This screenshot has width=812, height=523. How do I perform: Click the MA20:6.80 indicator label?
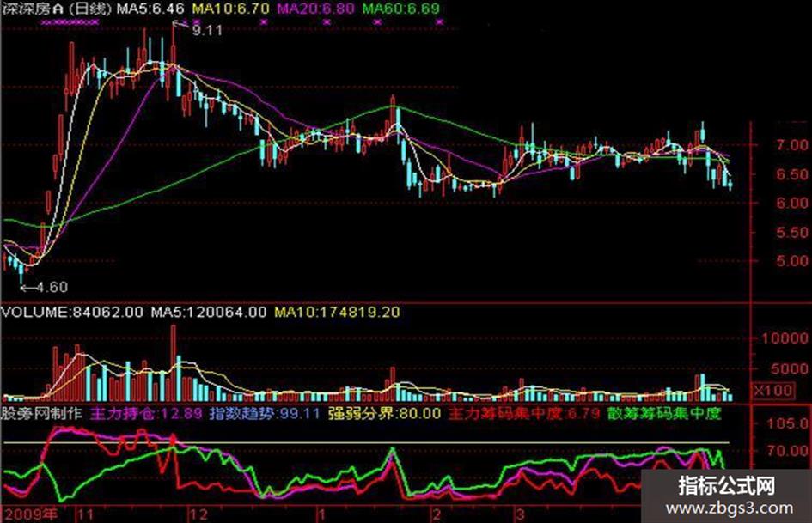click(x=316, y=9)
